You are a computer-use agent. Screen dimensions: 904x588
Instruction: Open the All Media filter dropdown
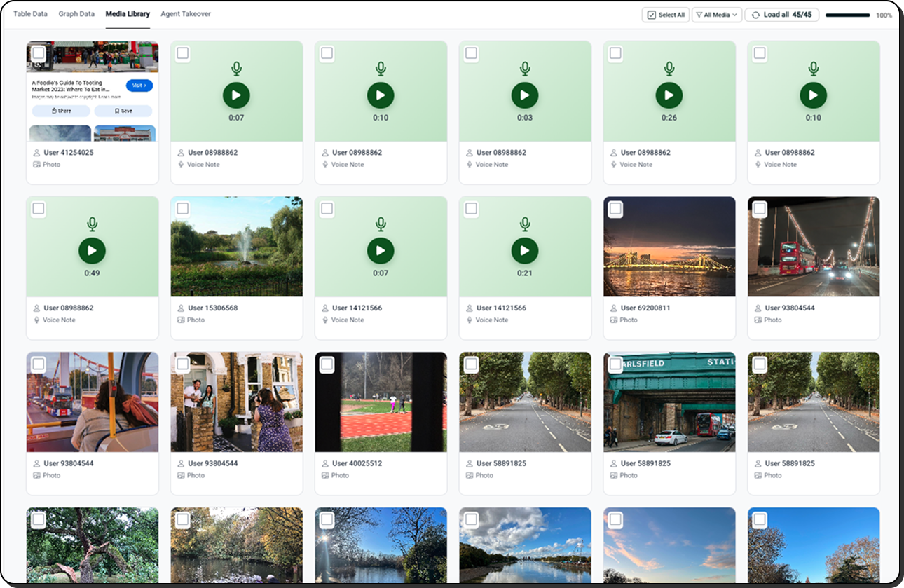tap(717, 15)
